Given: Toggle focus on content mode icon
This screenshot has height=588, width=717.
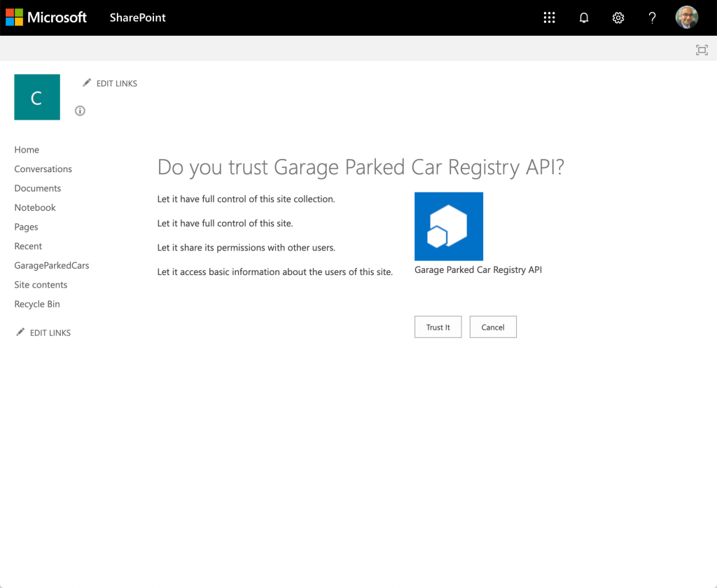Looking at the screenshot, I should 702,50.
